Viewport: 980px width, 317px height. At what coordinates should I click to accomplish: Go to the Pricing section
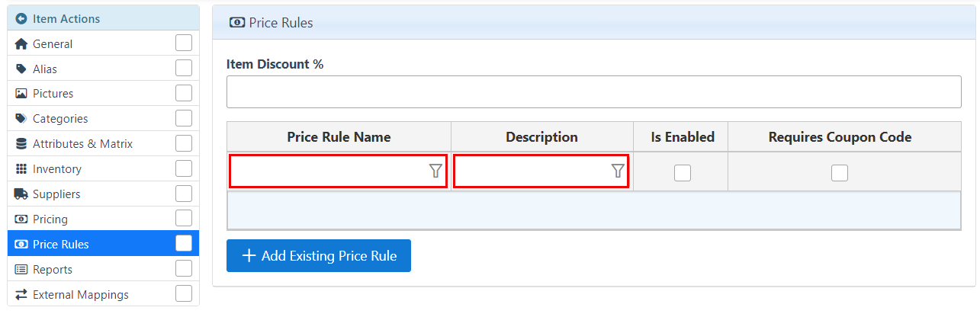point(50,219)
